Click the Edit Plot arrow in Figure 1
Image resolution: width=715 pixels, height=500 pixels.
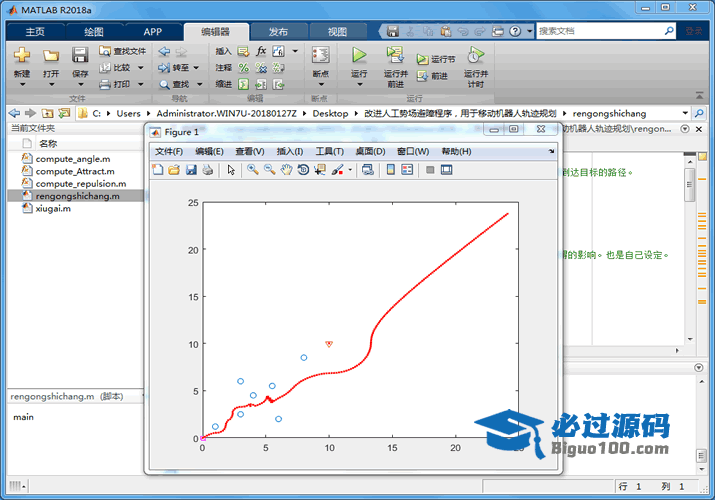click(231, 170)
